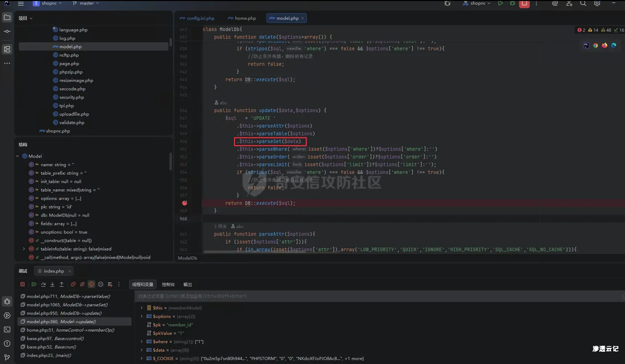Screen dimensions: 625x364
Task: Open the master branch dropdown
Action: pyautogui.click(x=86, y=3)
